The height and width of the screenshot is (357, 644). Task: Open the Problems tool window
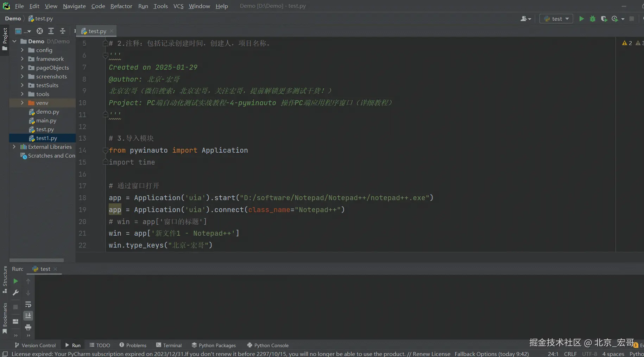(x=133, y=345)
